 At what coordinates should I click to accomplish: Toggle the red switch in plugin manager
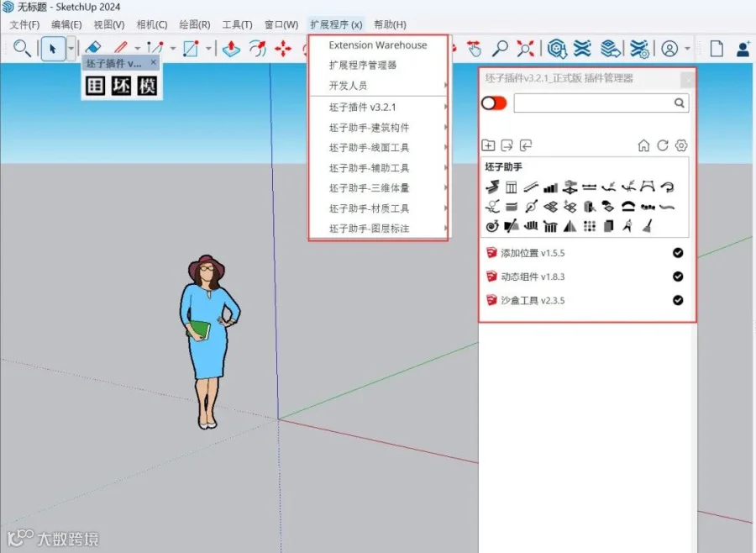(x=494, y=103)
